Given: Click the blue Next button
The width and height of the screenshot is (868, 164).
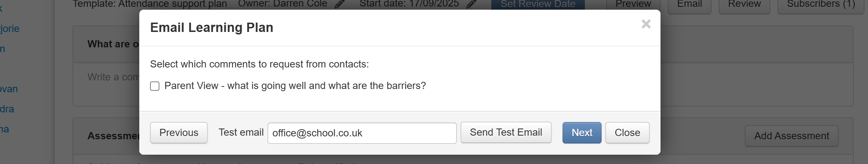Looking at the screenshot, I should pos(582,133).
